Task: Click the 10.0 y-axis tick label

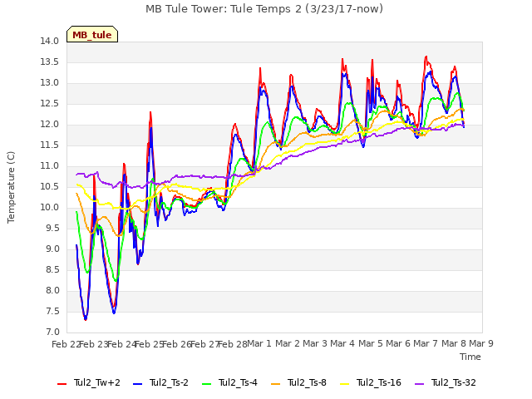Action: (x=50, y=207)
